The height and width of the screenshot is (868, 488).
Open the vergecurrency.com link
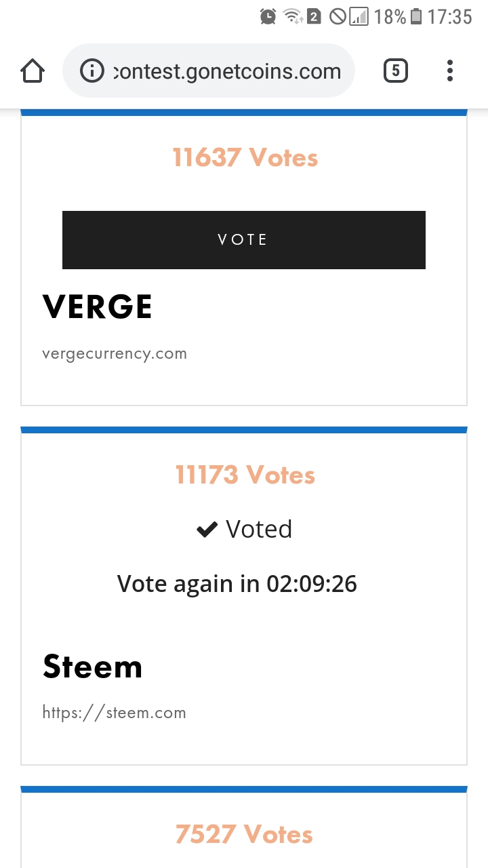[115, 353]
